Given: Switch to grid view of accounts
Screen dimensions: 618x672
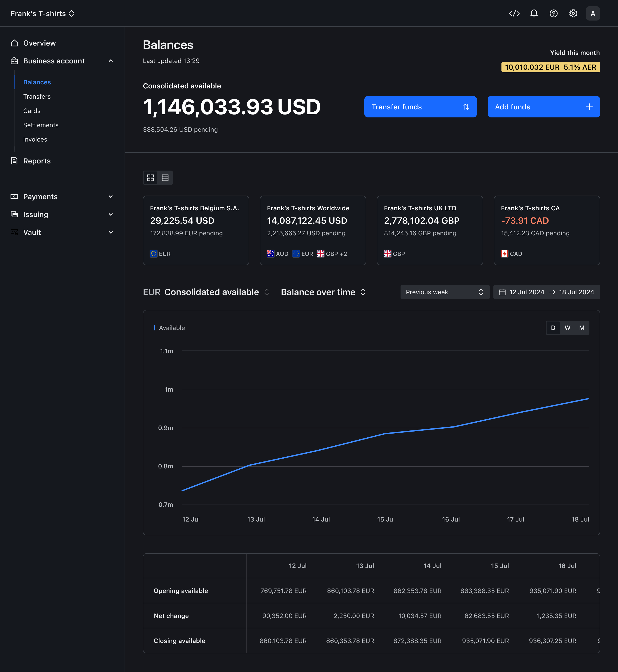Looking at the screenshot, I should [150, 177].
